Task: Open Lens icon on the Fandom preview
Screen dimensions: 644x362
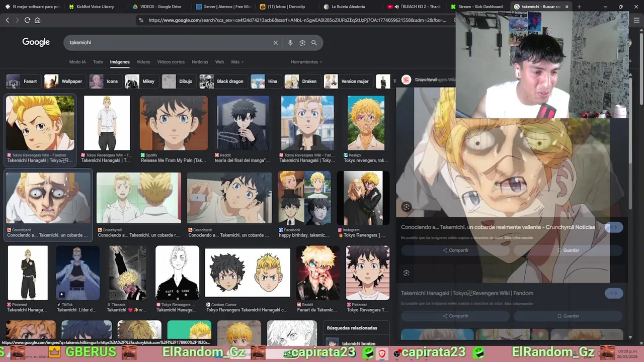Action: tap(407, 273)
